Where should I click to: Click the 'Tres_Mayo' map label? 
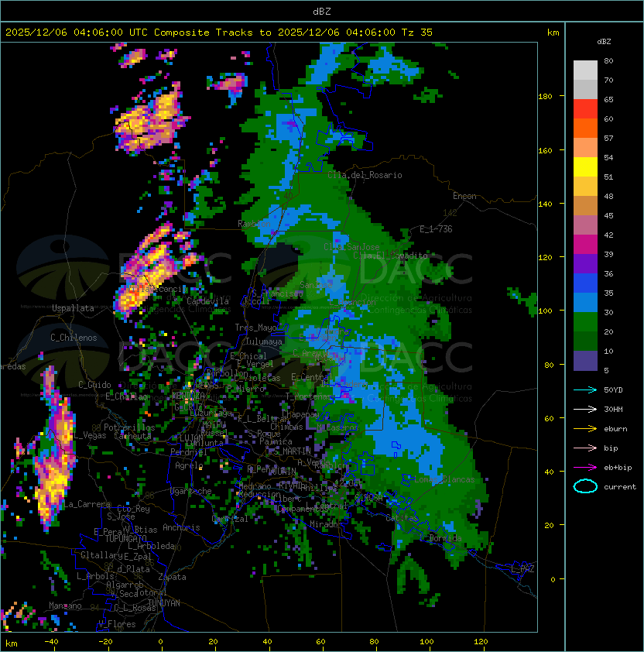point(255,328)
